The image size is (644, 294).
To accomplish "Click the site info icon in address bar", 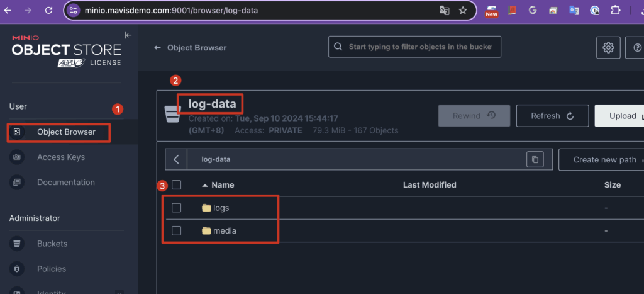I will tap(73, 10).
